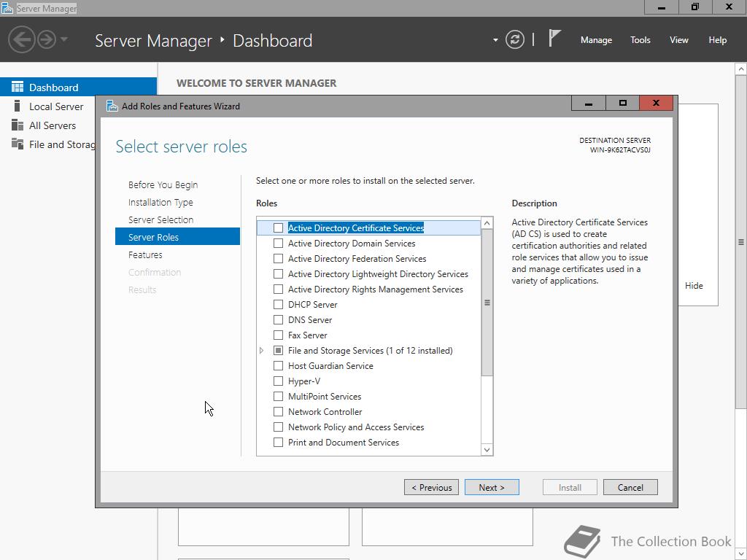
Task: Open the View menu
Action: pyautogui.click(x=679, y=40)
